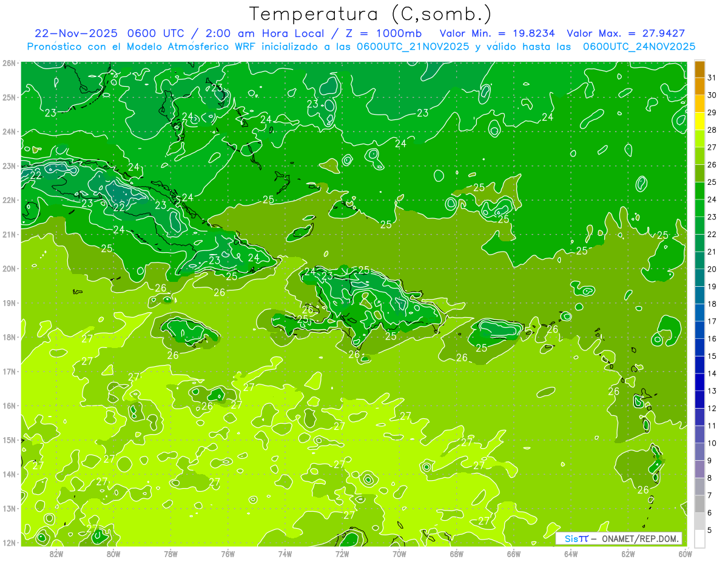This screenshot has width=728, height=562.
Task: Click the '80W' longitude axis label
Action: pos(113,553)
